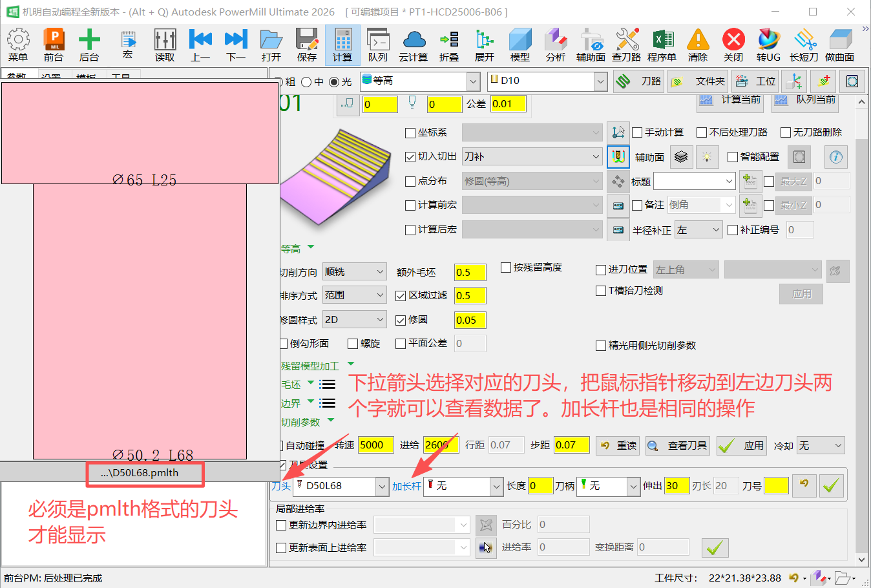Image resolution: width=871 pixels, height=588 pixels.
Task: Click the 刀路 button
Action: (x=639, y=81)
